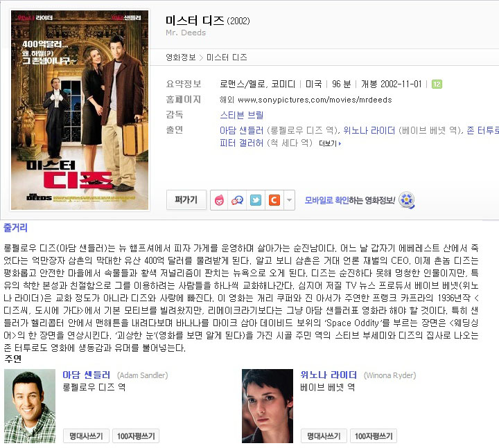This screenshot has width=499, height=448.
Task: Expand cast list with 더보기
Action: click(330, 144)
